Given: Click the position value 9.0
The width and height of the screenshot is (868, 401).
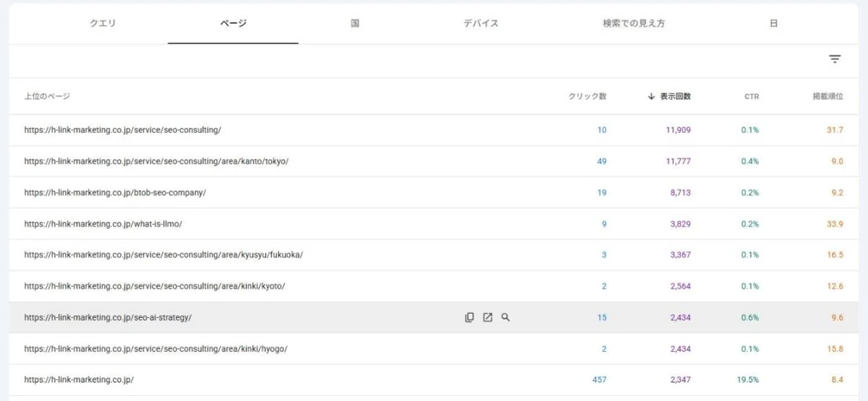Looking at the screenshot, I should point(838,161).
